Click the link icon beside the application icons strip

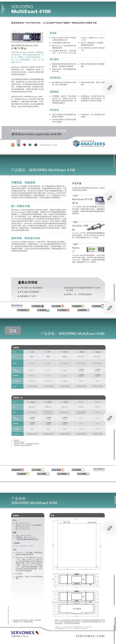110,308
